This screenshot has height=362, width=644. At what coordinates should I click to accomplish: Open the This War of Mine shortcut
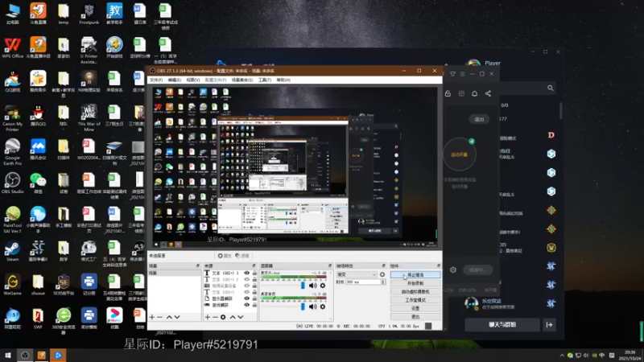click(x=89, y=118)
